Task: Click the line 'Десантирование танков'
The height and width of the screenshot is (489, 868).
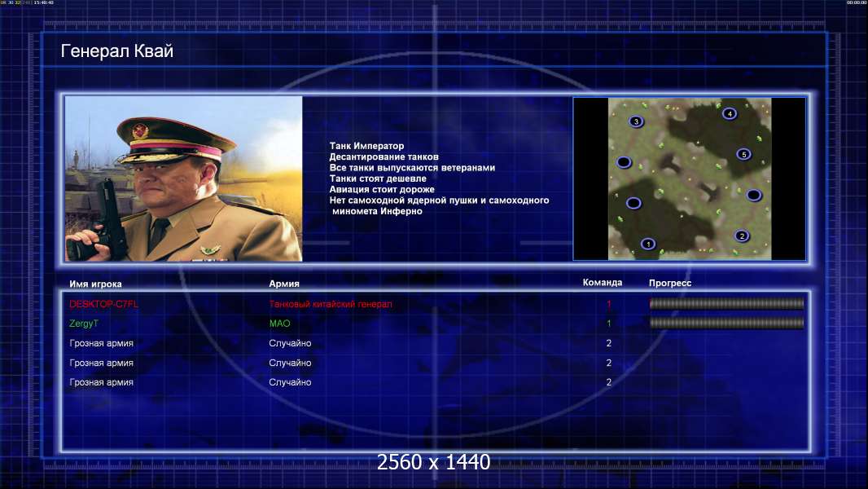Action: coord(384,156)
